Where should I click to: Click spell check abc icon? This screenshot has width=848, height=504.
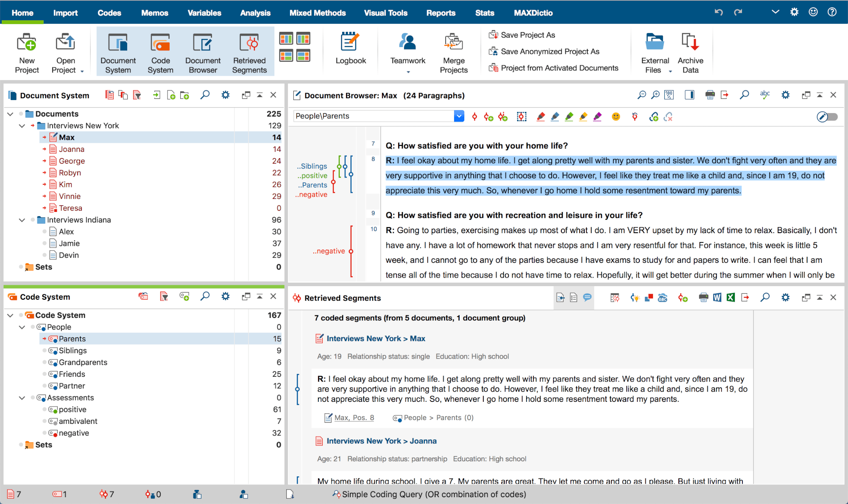pyautogui.click(x=765, y=95)
